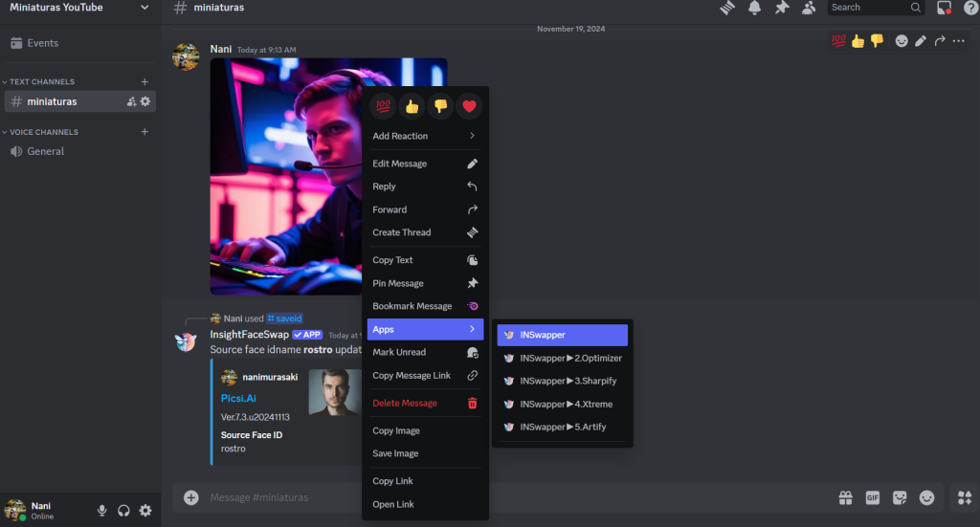Join the General voice channel

[45, 151]
